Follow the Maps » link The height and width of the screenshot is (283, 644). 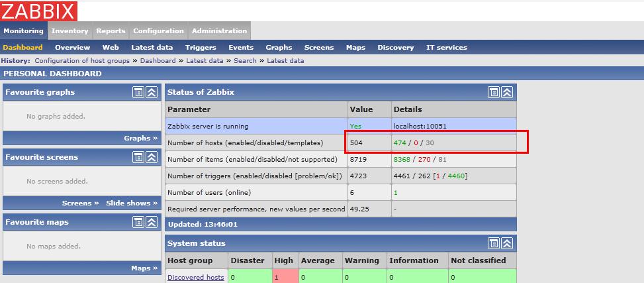(144, 268)
